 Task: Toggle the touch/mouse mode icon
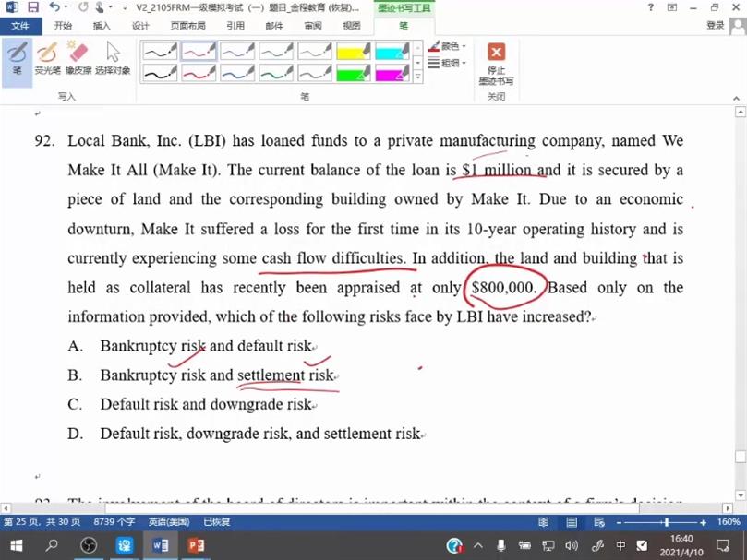pos(100,7)
